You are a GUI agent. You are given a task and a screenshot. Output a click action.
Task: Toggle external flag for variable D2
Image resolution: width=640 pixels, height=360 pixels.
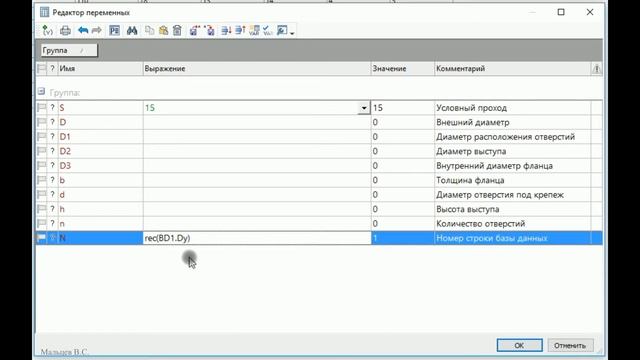tap(42, 151)
